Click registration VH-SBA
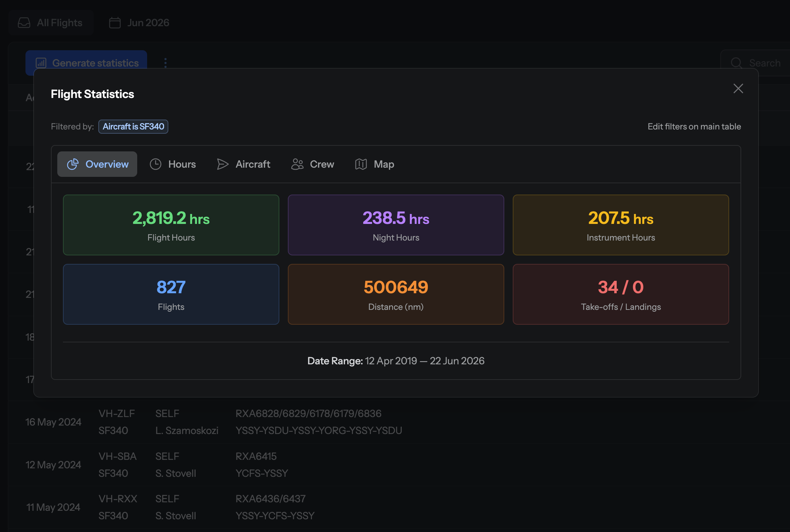 [118, 456]
